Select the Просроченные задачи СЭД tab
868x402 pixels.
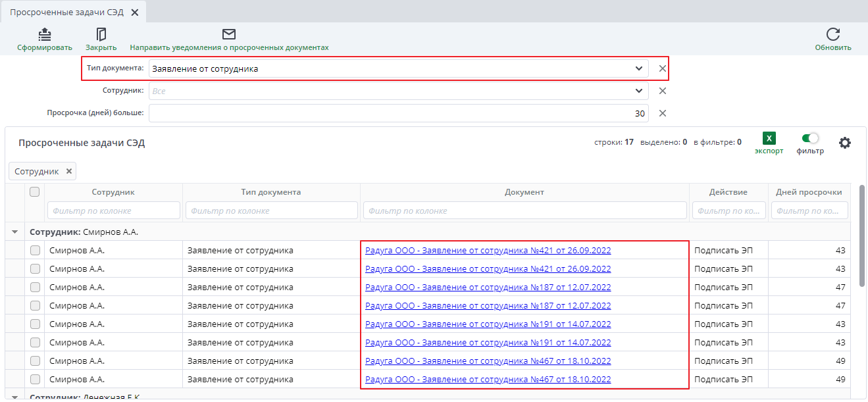66,12
